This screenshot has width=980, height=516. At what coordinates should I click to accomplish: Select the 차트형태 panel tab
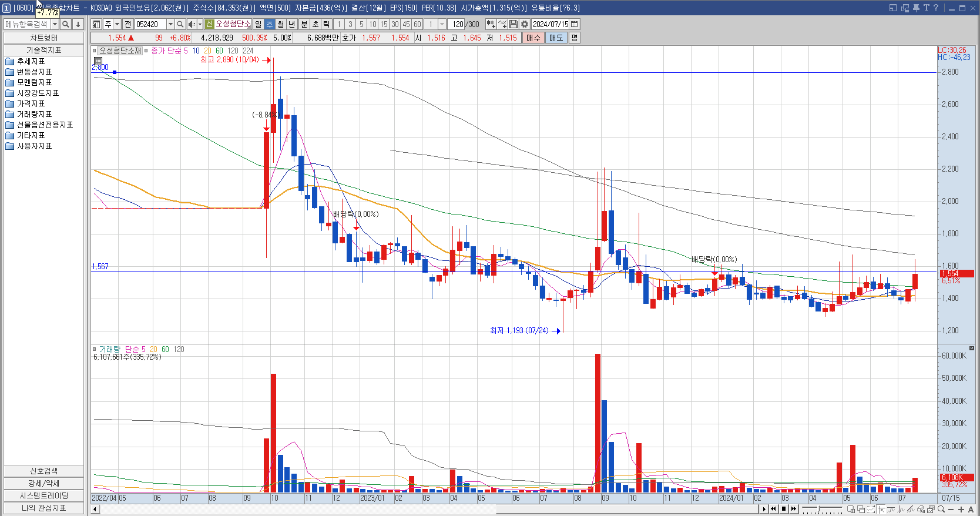(x=43, y=38)
